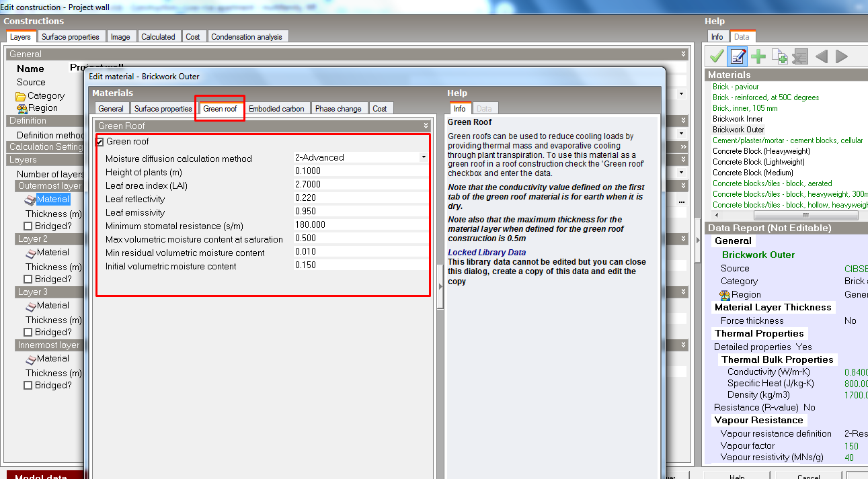Click the Cancel button at bottom
This screenshot has height=479, width=868.
click(x=808, y=476)
